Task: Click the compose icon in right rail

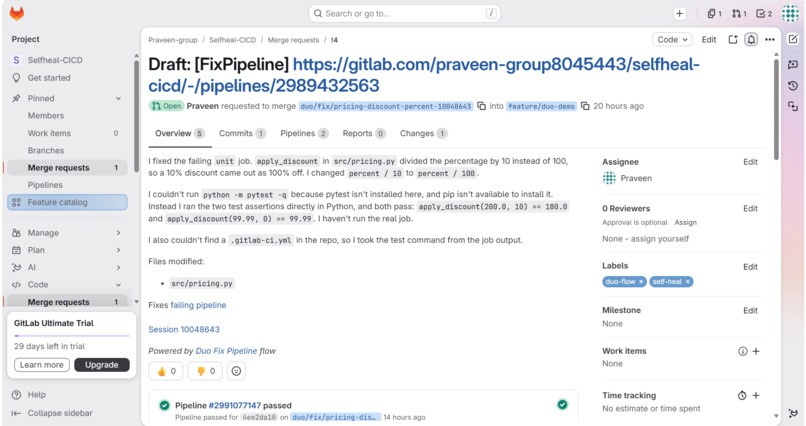Action: click(793, 39)
